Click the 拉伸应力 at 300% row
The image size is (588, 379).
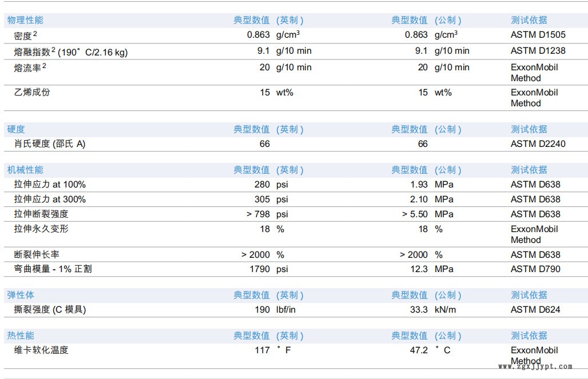click(x=50, y=199)
